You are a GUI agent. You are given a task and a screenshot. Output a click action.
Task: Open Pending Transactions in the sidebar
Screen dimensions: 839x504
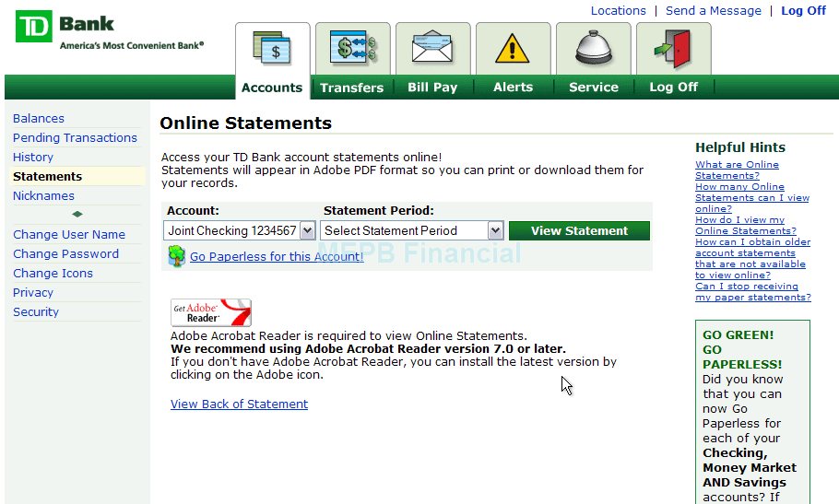point(75,137)
